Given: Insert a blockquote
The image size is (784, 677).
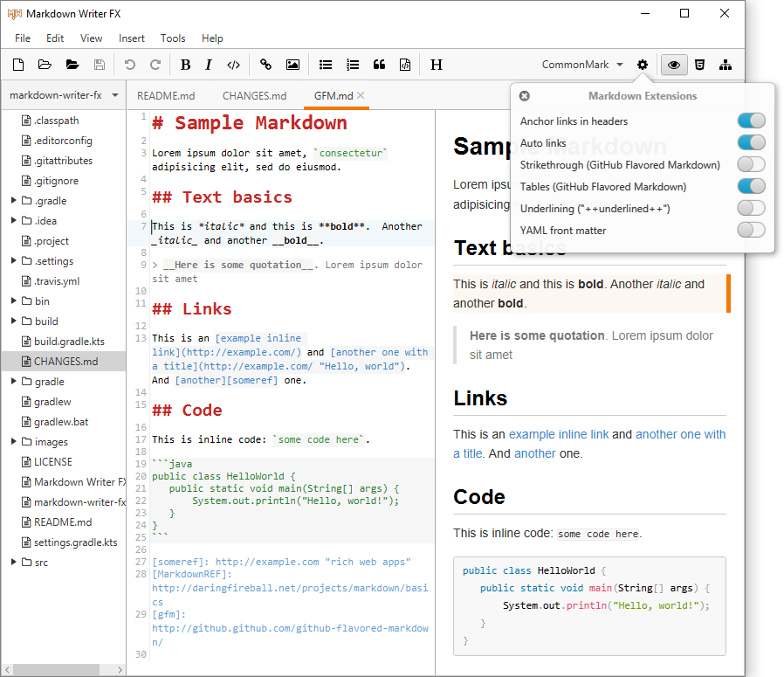Looking at the screenshot, I should (x=379, y=65).
